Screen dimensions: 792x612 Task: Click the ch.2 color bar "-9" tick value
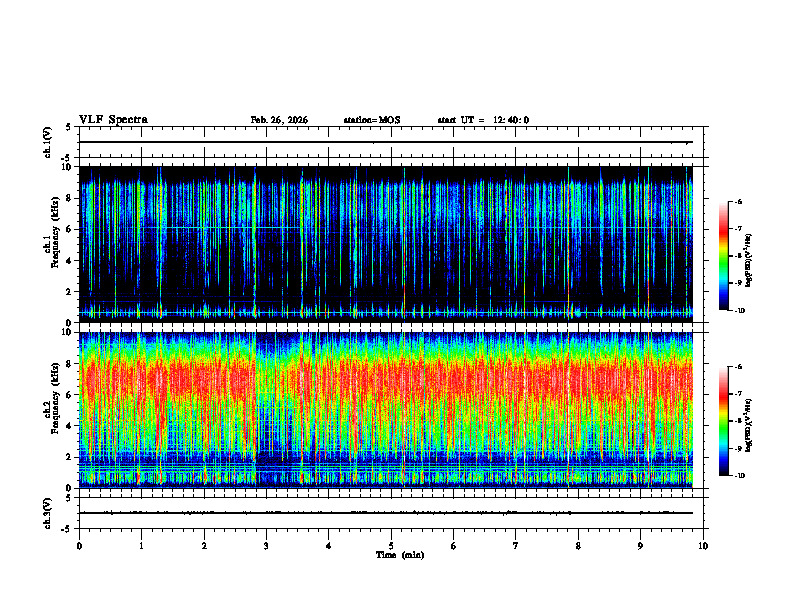738,448
